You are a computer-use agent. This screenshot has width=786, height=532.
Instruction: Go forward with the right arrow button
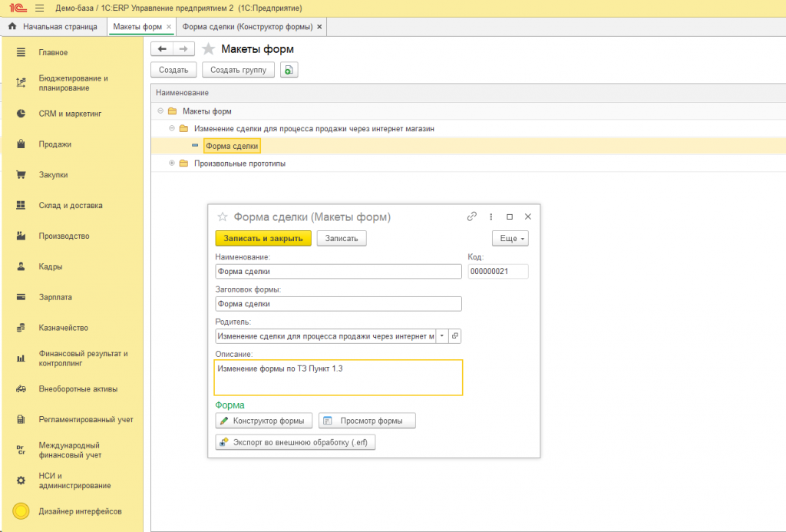(x=183, y=48)
